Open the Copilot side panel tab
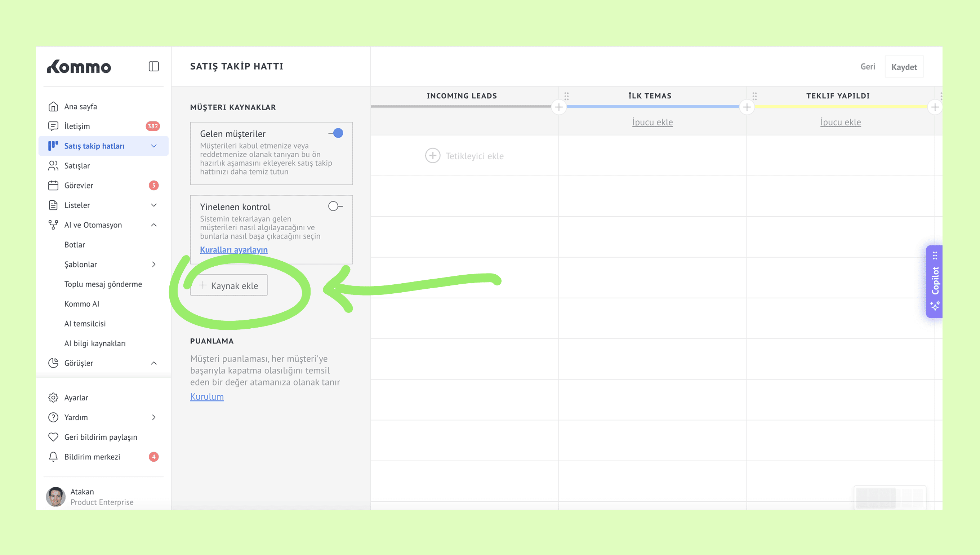The height and width of the screenshot is (555, 980). click(x=934, y=281)
